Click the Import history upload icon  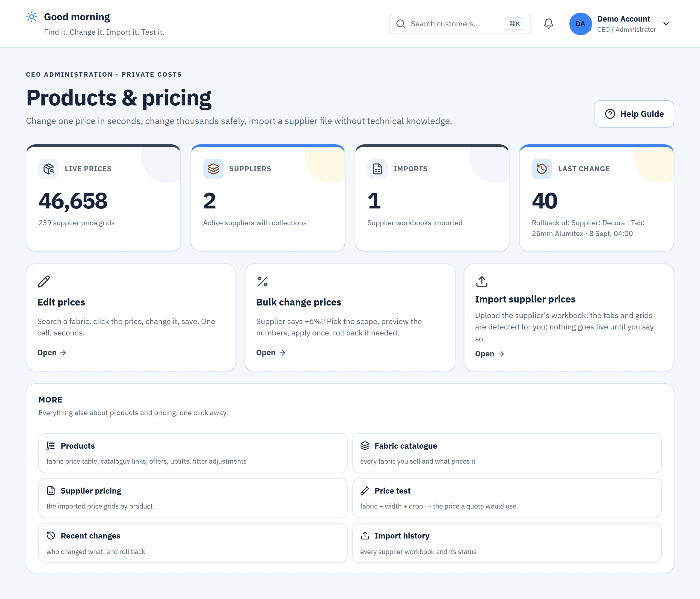pyautogui.click(x=365, y=536)
